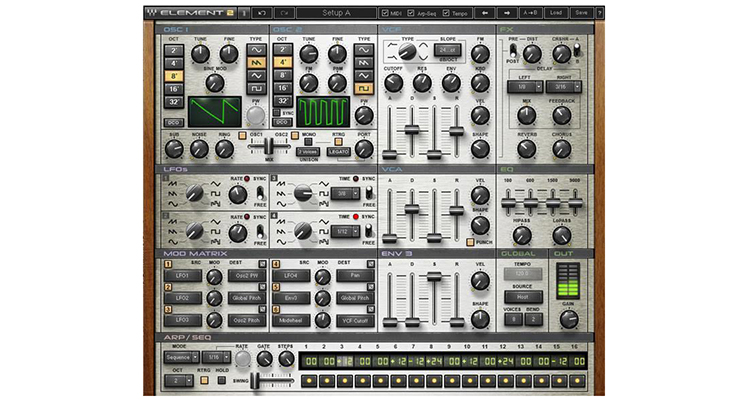750x400 pixels.
Task: Toggle the MIDI checkbox
Action: [x=385, y=13]
